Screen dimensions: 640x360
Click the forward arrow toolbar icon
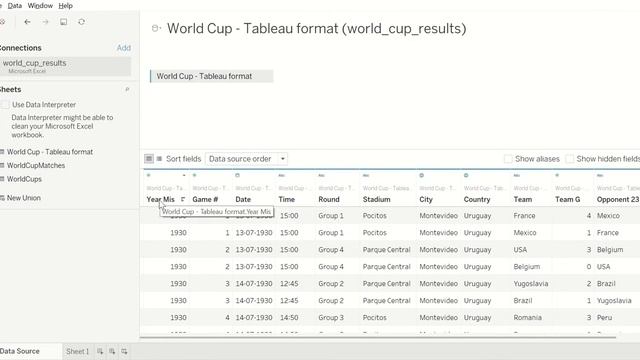pos(45,22)
